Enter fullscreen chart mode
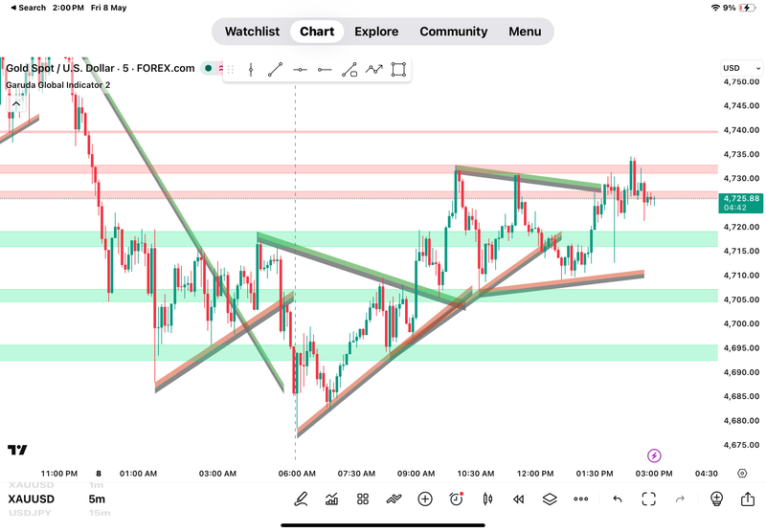The width and height of the screenshot is (766, 532). [x=649, y=499]
